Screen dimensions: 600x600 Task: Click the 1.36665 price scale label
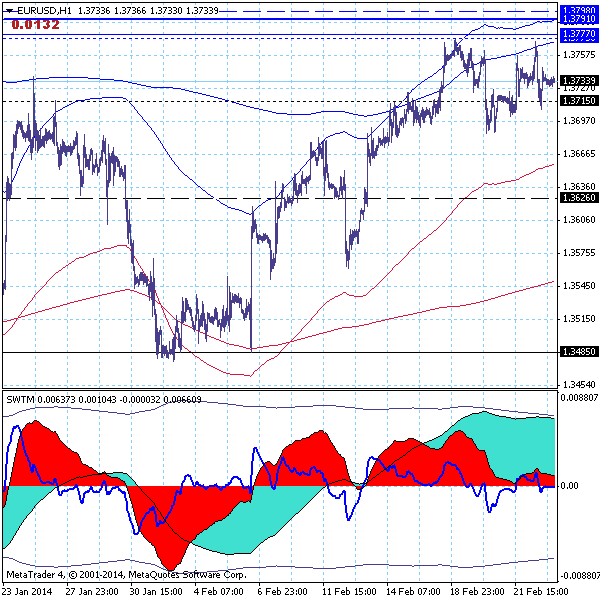click(579, 154)
